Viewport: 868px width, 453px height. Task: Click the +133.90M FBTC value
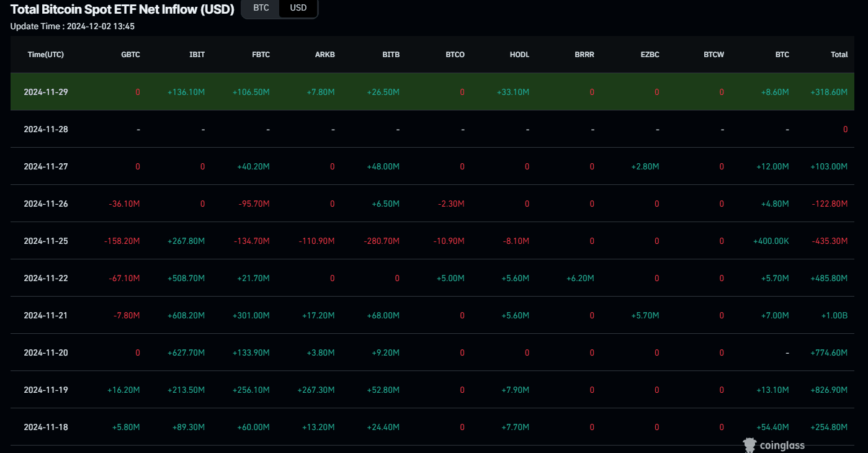pos(251,352)
